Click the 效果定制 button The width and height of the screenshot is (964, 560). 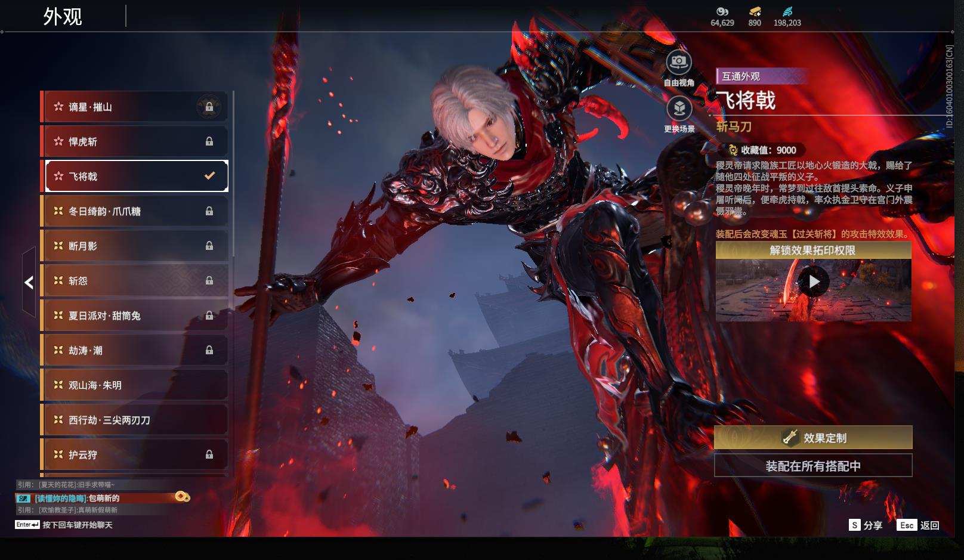click(813, 438)
